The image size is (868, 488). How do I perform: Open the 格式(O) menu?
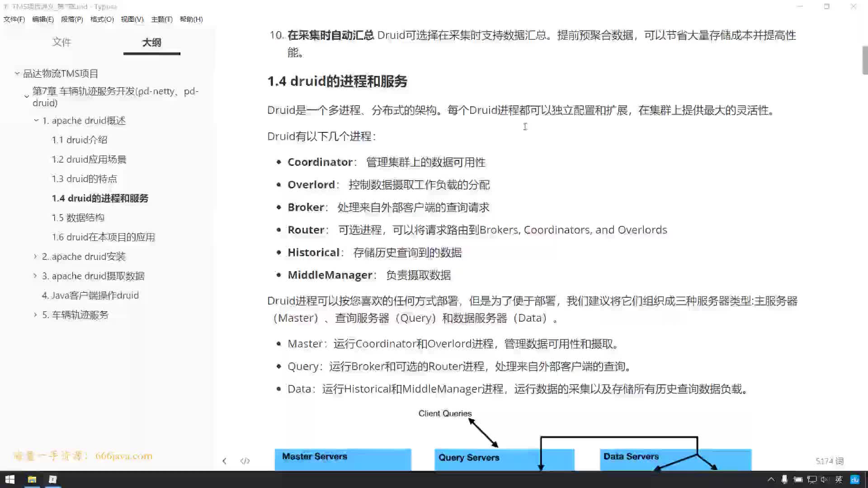click(x=102, y=19)
